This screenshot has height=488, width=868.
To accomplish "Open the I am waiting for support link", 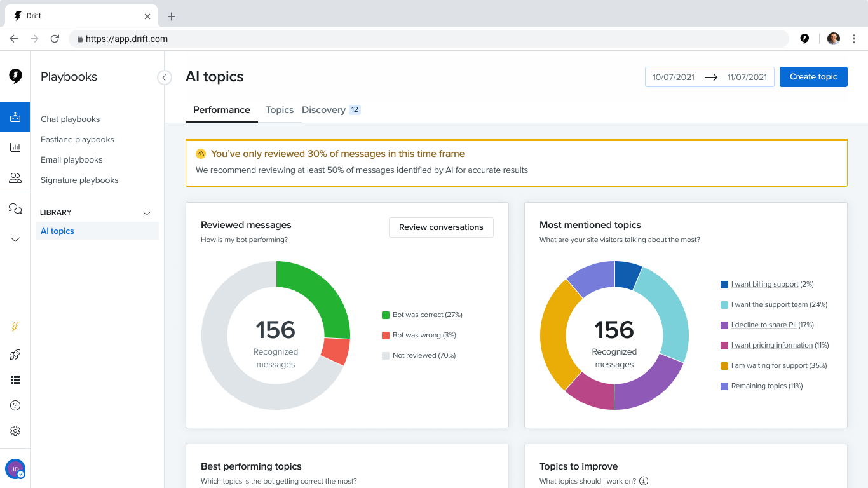I will (770, 365).
